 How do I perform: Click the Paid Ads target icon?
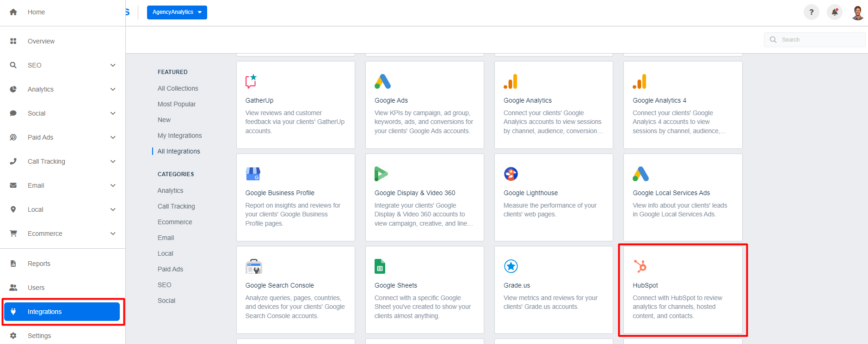13,137
